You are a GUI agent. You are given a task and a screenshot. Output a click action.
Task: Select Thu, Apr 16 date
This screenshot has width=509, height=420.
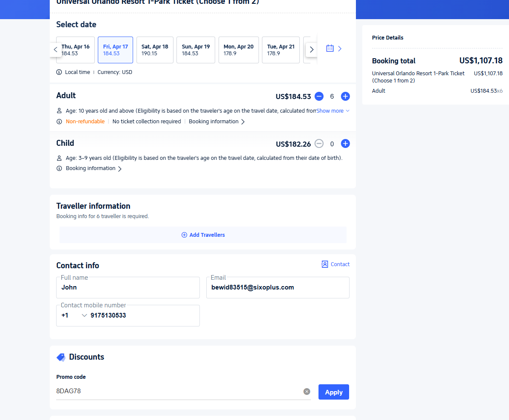(x=76, y=50)
